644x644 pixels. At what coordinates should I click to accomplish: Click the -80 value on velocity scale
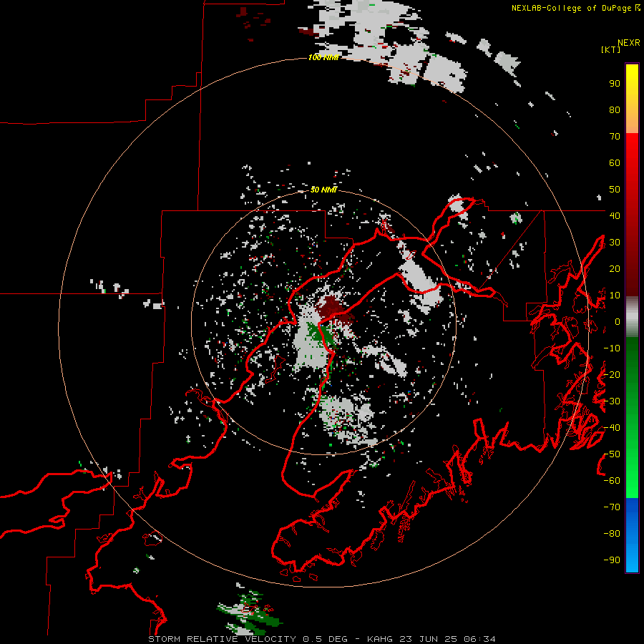point(612,534)
